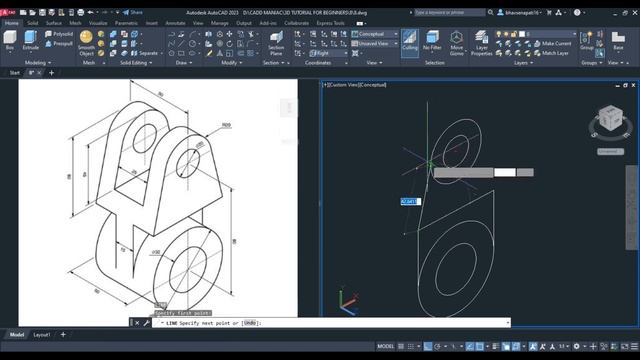Click the Smooth Object mesh tool

coord(86,43)
